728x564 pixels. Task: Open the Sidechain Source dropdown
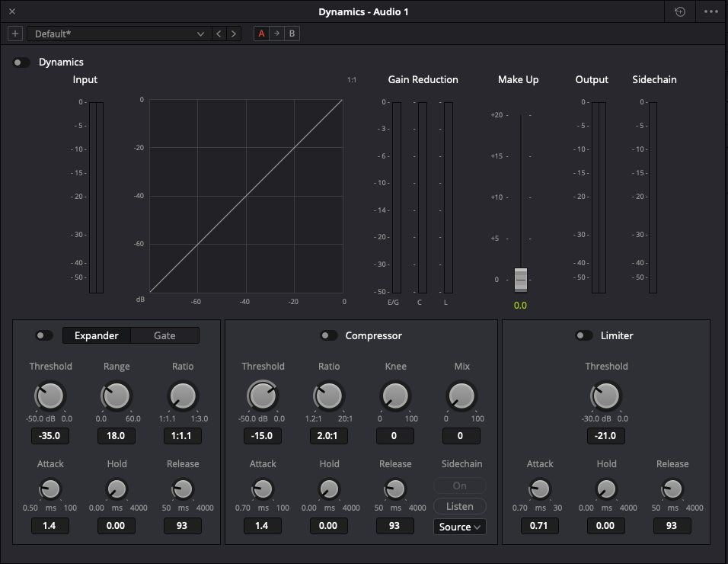[459, 526]
